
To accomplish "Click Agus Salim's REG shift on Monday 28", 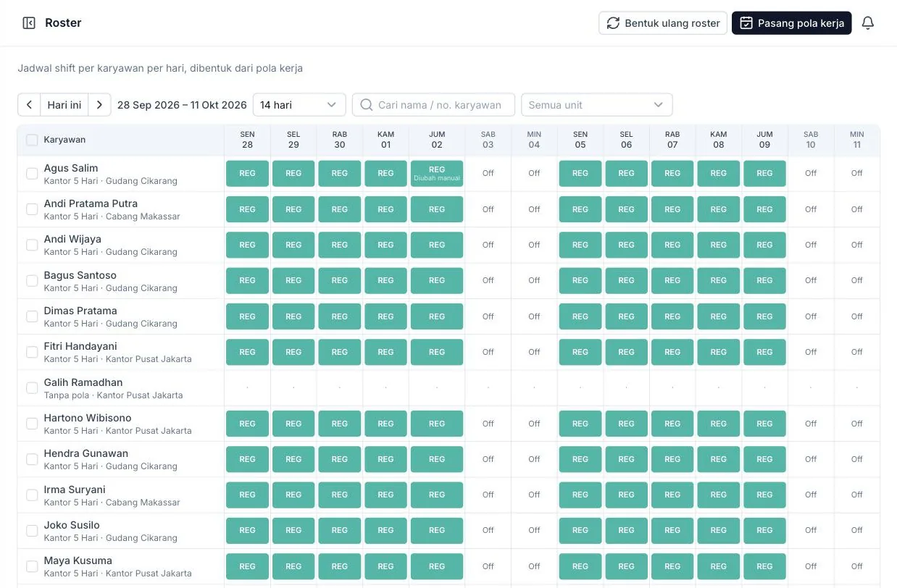I will click(x=247, y=174).
